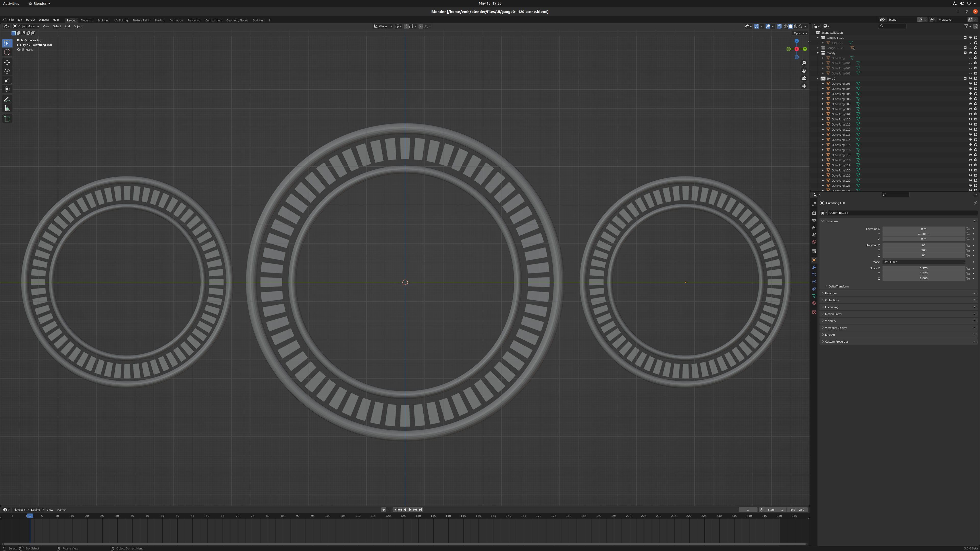Uncheck the modify collection checkbox
This screenshot has width=980, height=551.
965,53
